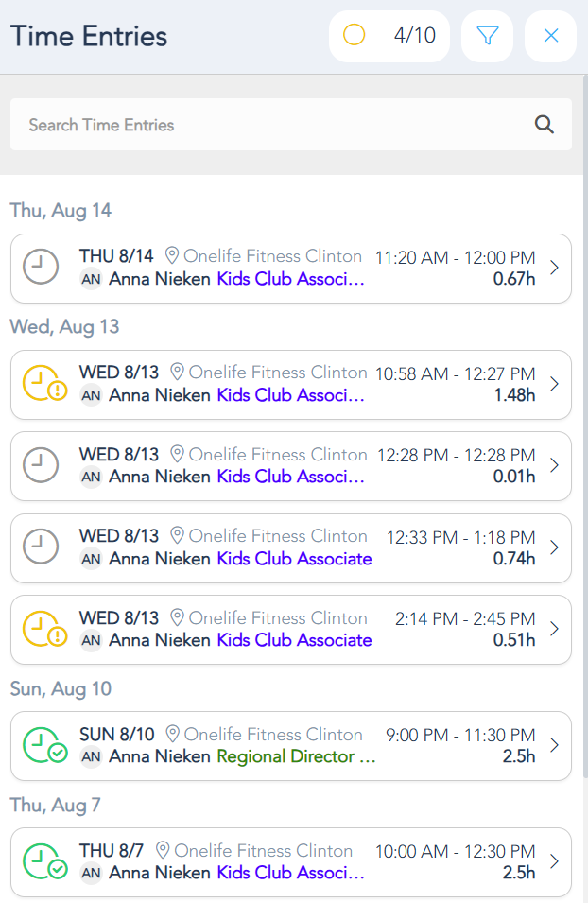
Task: Expand the 10:00 AM - 12:30 PM entry chevron
Action: click(554, 862)
